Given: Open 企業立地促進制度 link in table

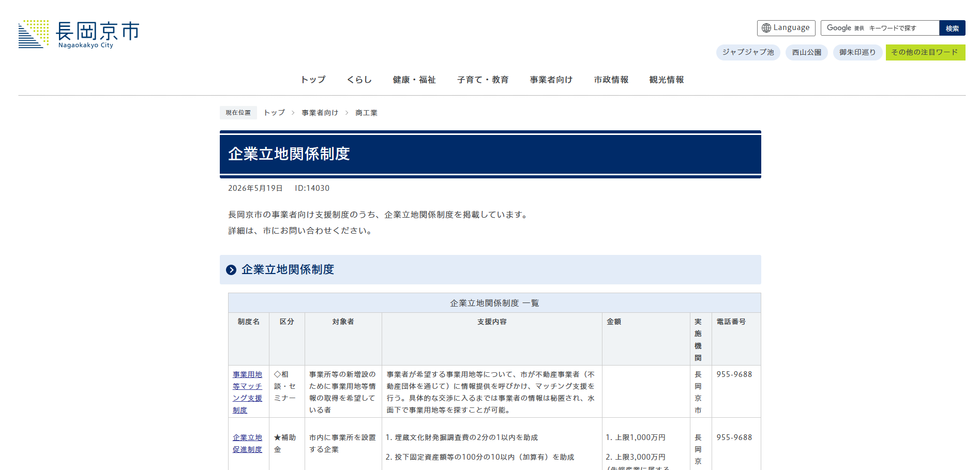Looking at the screenshot, I should pyautogui.click(x=248, y=444).
